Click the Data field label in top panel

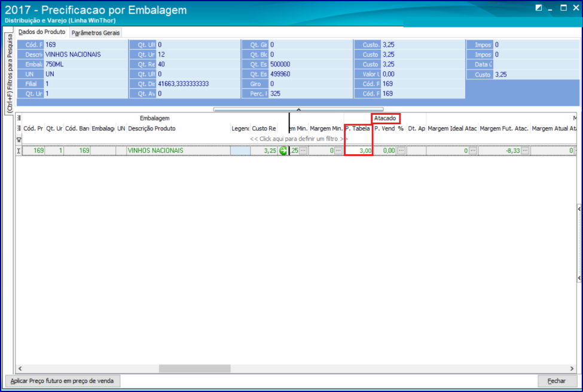click(480, 65)
